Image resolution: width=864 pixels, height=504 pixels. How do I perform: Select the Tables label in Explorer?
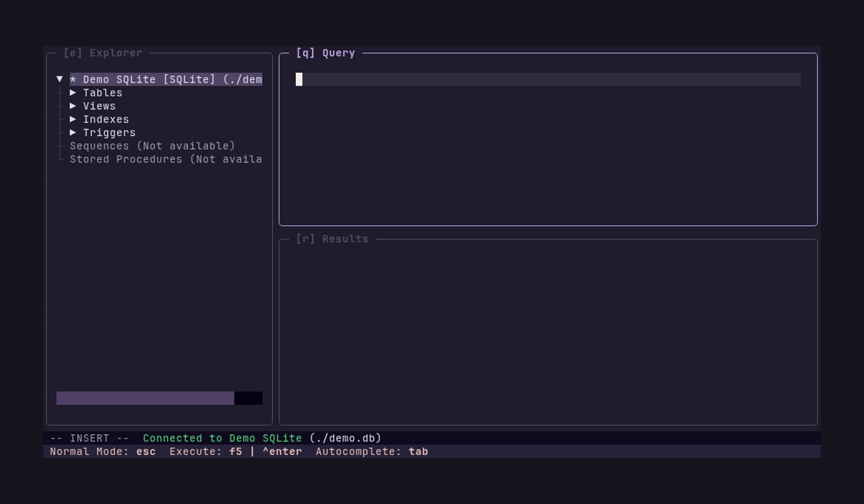pyautogui.click(x=102, y=93)
